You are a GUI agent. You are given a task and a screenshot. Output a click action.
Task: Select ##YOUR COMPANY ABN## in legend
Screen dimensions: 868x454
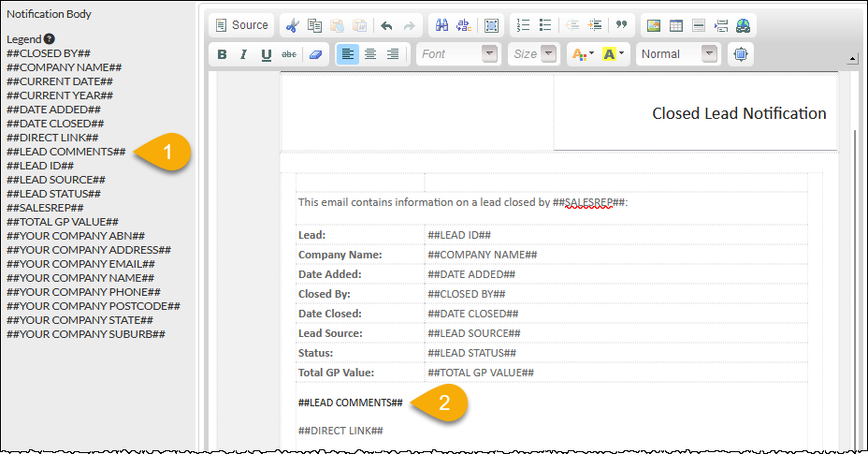(x=76, y=236)
